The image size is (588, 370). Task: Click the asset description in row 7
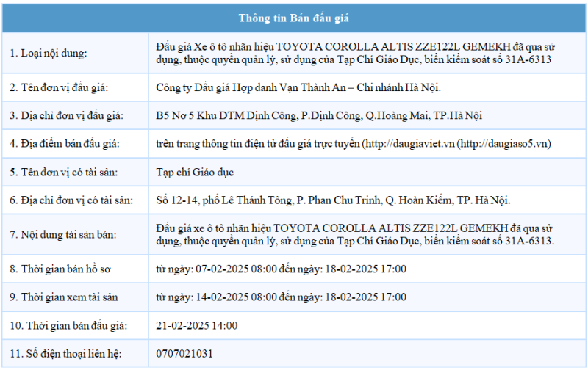pos(355,234)
